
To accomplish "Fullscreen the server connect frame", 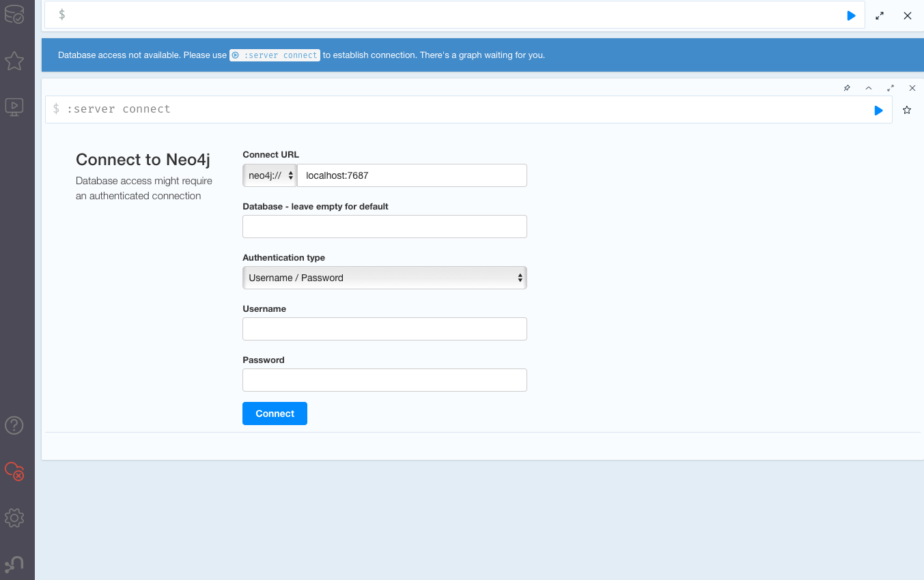I will [891, 88].
